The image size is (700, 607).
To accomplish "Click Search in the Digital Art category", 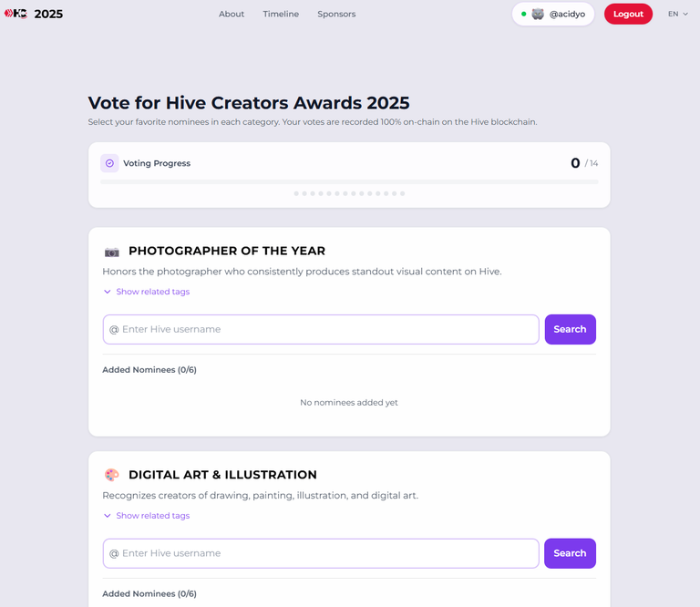I will (570, 553).
